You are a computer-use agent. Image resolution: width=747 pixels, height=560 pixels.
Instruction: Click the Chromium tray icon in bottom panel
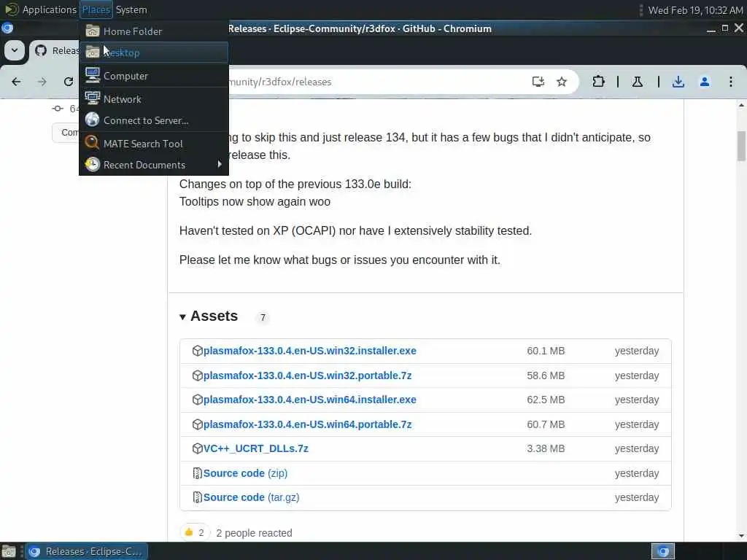(663, 551)
